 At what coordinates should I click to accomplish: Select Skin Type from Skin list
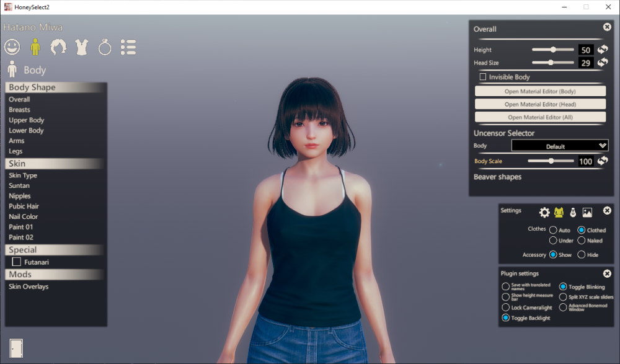pos(23,175)
